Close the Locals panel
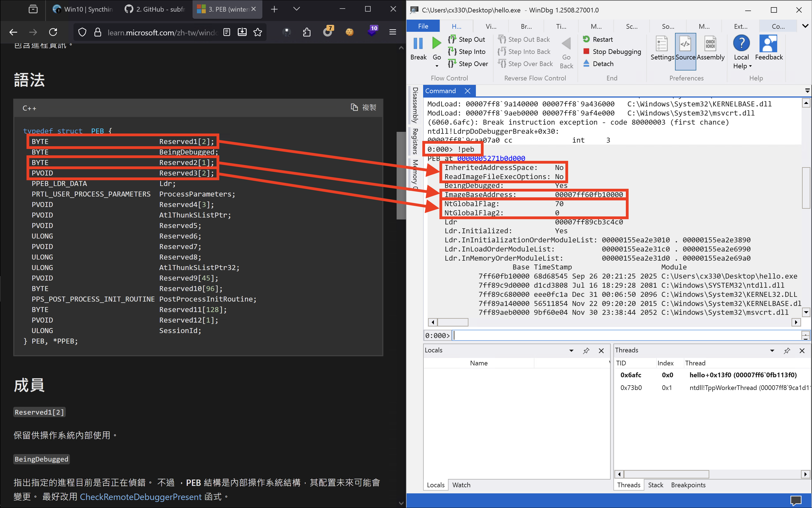 coord(601,350)
